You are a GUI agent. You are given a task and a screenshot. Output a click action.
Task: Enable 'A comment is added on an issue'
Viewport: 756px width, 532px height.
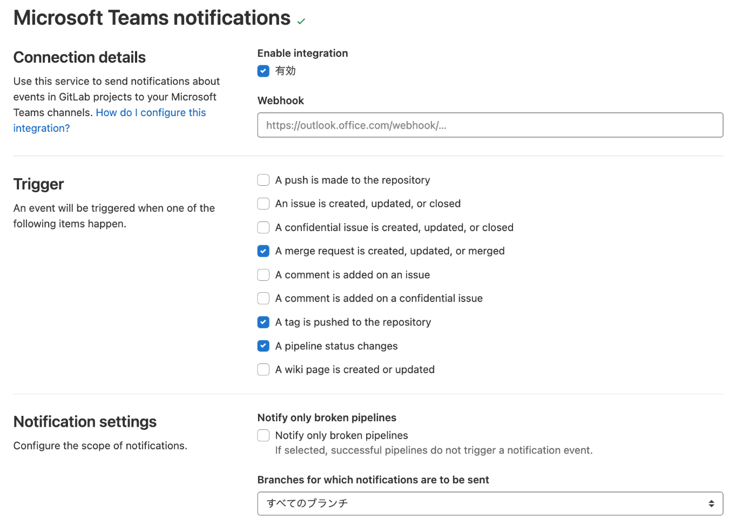pyautogui.click(x=264, y=275)
